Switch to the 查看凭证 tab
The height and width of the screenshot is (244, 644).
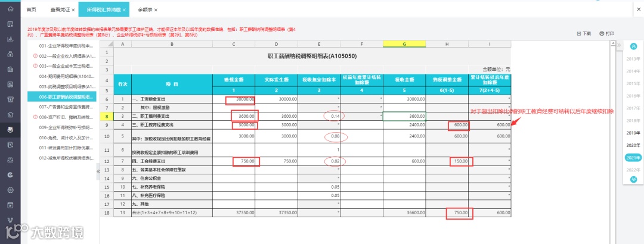point(60,10)
